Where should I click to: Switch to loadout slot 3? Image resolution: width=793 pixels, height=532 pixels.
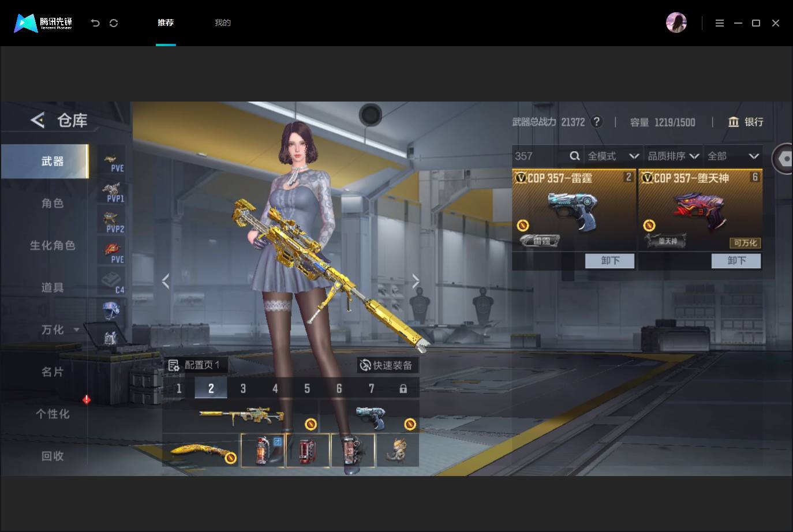pos(243,388)
